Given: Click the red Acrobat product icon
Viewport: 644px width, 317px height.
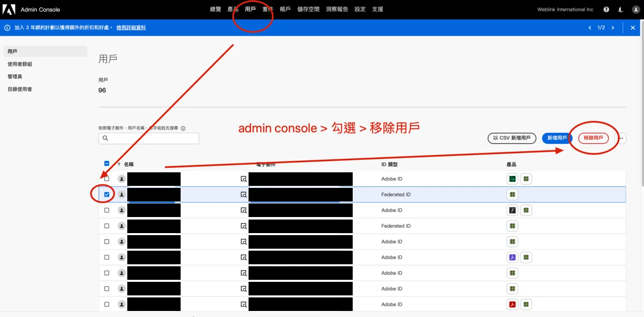Looking at the screenshot, I should click(512, 304).
